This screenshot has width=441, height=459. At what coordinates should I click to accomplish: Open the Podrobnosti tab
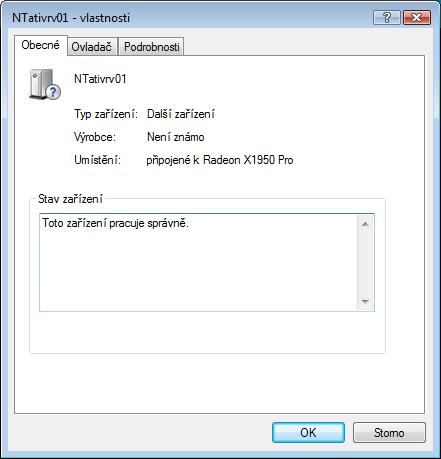click(151, 47)
